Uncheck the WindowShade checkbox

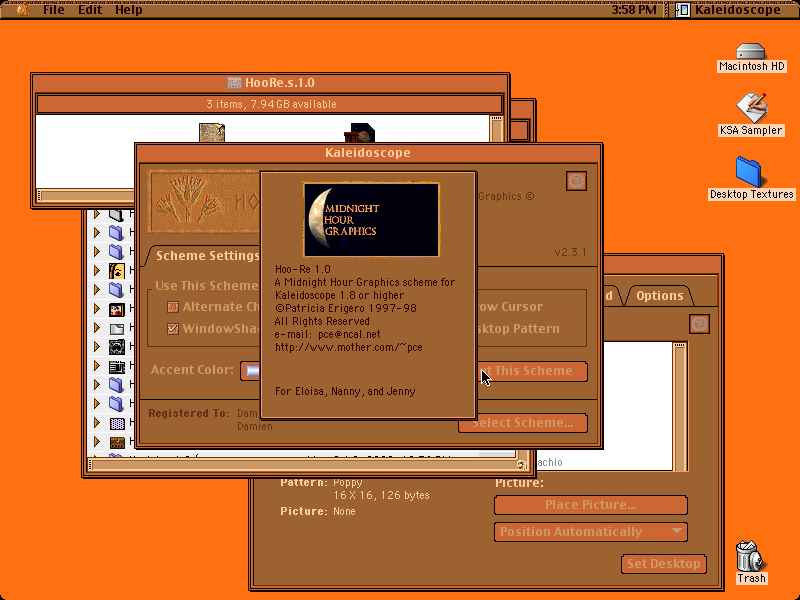tap(173, 329)
